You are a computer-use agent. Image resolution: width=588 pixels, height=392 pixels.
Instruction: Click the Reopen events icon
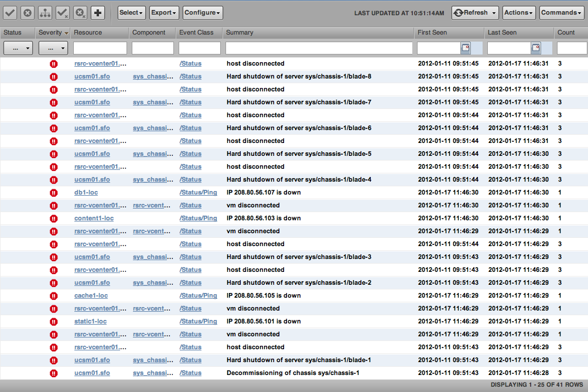tap(80, 12)
